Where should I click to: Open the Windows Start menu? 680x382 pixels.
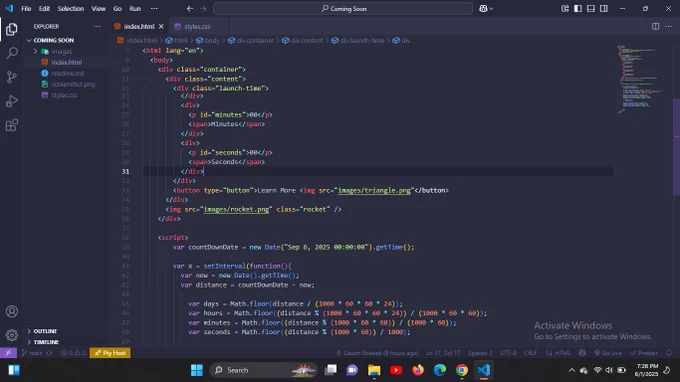(x=196, y=370)
